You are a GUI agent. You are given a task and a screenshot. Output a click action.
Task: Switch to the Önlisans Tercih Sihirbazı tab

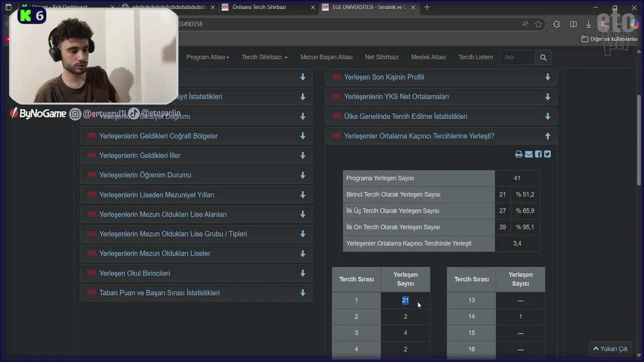pos(268,7)
